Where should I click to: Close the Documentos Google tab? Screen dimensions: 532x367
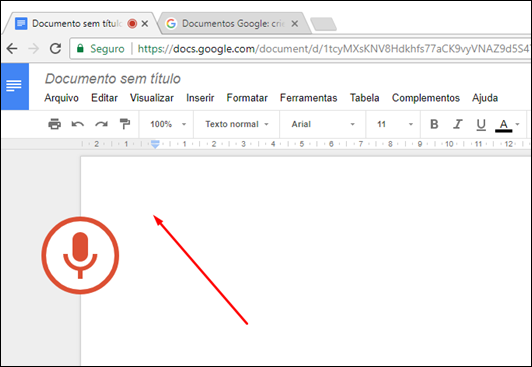click(295, 23)
